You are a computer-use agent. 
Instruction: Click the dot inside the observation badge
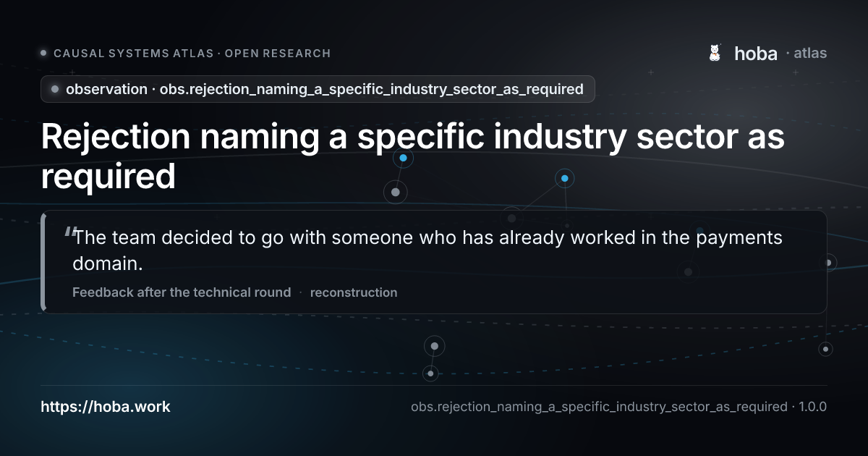pyautogui.click(x=55, y=89)
